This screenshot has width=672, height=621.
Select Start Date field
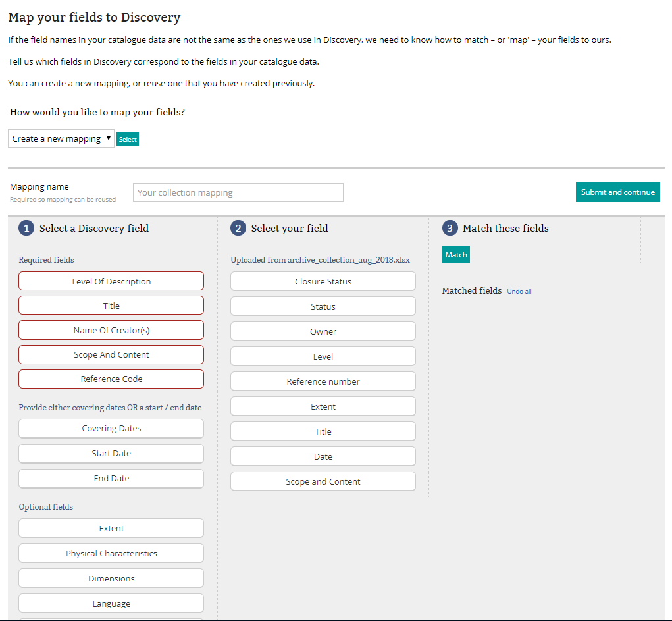pos(111,453)
